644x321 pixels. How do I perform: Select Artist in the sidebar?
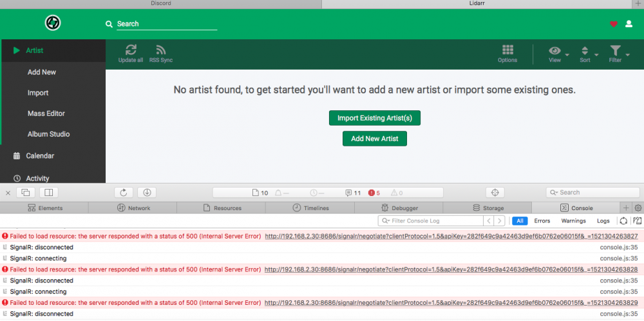pyautogui.click(x=53, y=50)
